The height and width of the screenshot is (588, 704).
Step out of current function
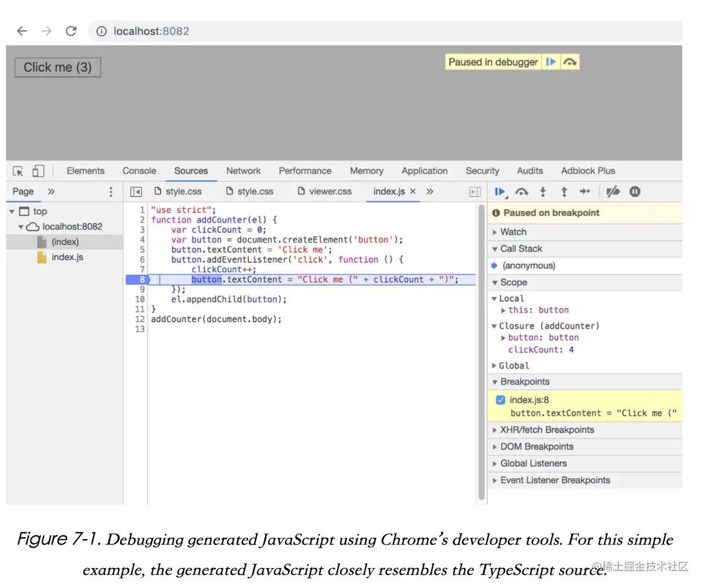point(564,192)
